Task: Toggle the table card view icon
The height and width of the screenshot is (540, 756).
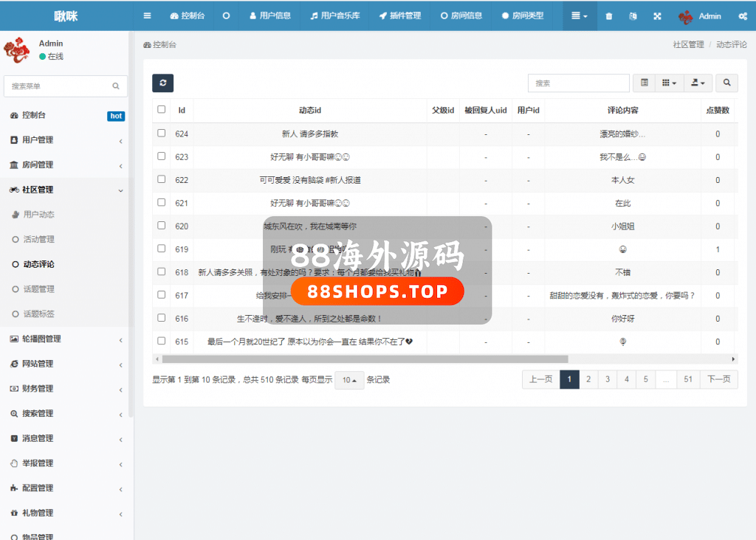Action: pos(645,83)
